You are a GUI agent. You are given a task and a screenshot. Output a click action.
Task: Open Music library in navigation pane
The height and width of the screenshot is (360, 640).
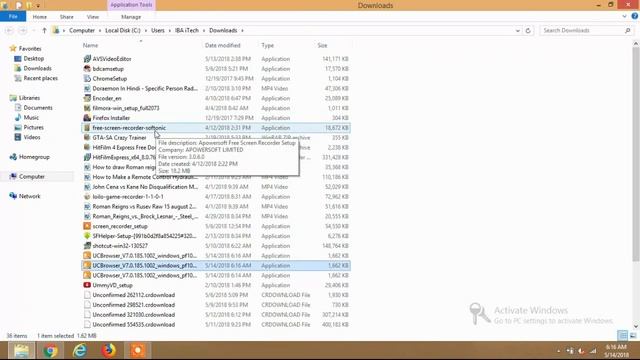31,118
